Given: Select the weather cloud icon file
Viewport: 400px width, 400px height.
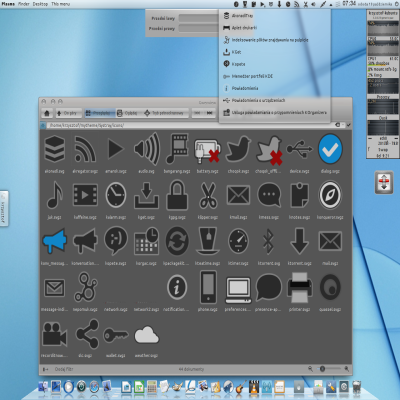Looking at the screenshot, I should coord(146,335).
